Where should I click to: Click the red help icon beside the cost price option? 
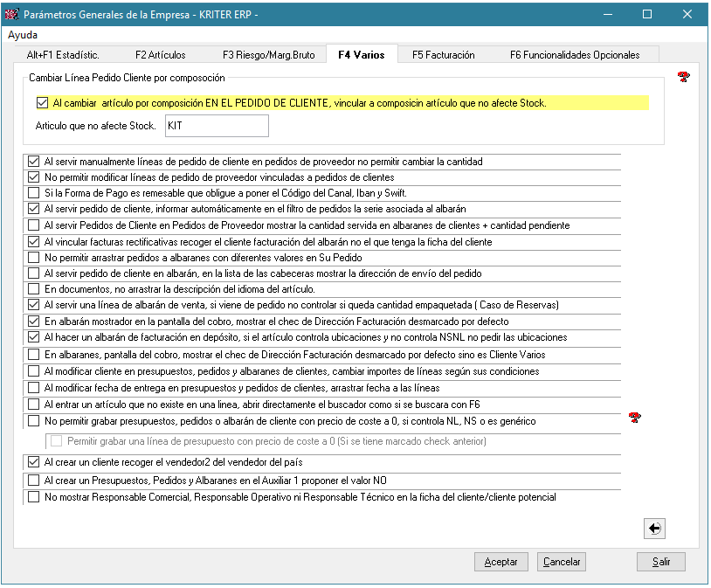pyautogui.click(x=634, y=419)
